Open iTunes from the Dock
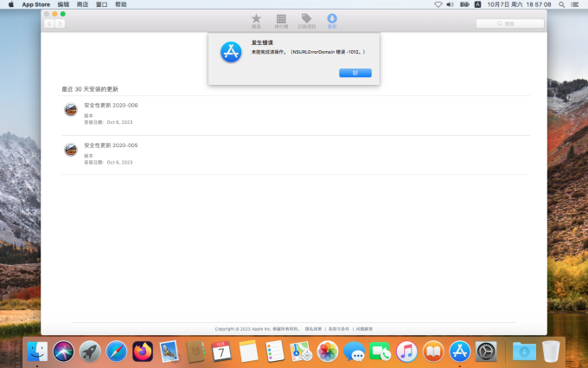This screenshot has width=588, height=368. [406, 352]
